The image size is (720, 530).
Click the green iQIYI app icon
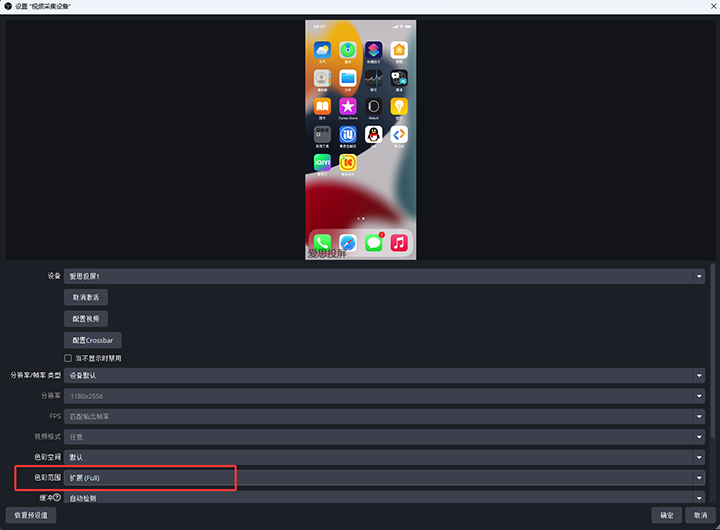(x=322, y=162)
